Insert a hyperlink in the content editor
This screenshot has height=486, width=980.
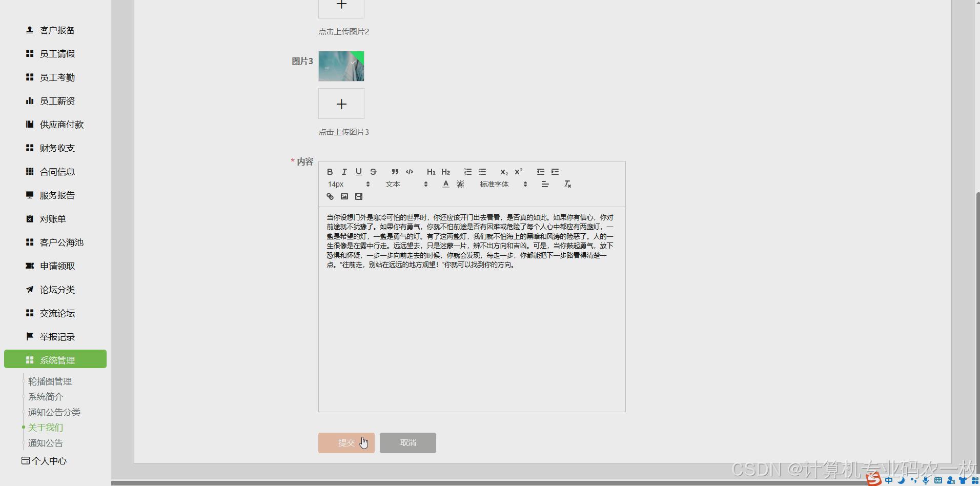(x=330, y=196)
